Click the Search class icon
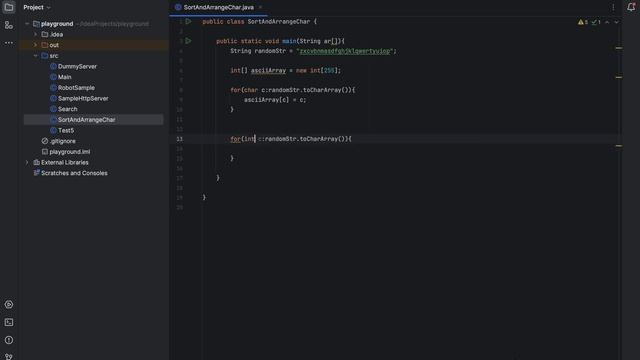The width and height of the screenshot is (640, 360). 53,109
